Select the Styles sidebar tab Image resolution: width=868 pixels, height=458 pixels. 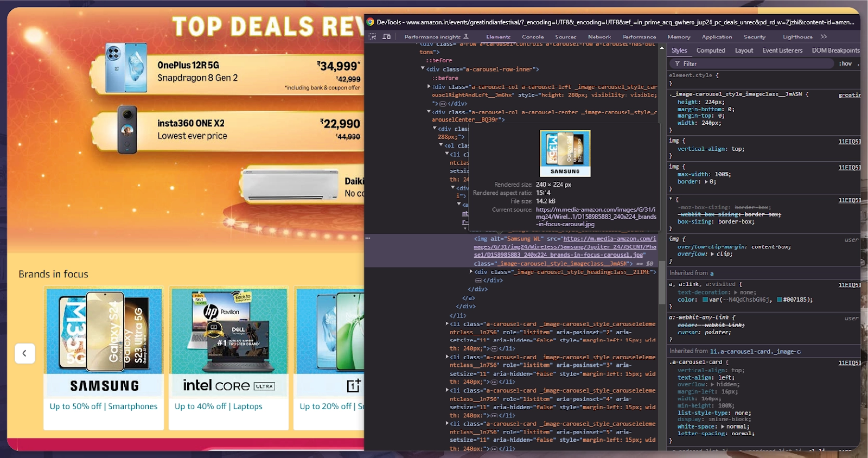click(679, 50)
